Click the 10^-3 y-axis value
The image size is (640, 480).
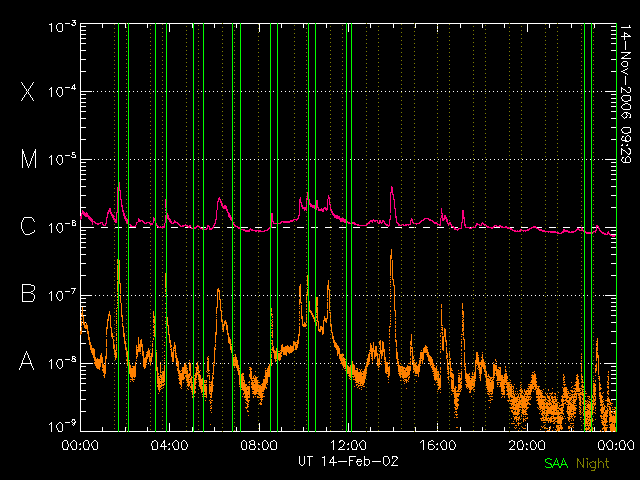62,27
